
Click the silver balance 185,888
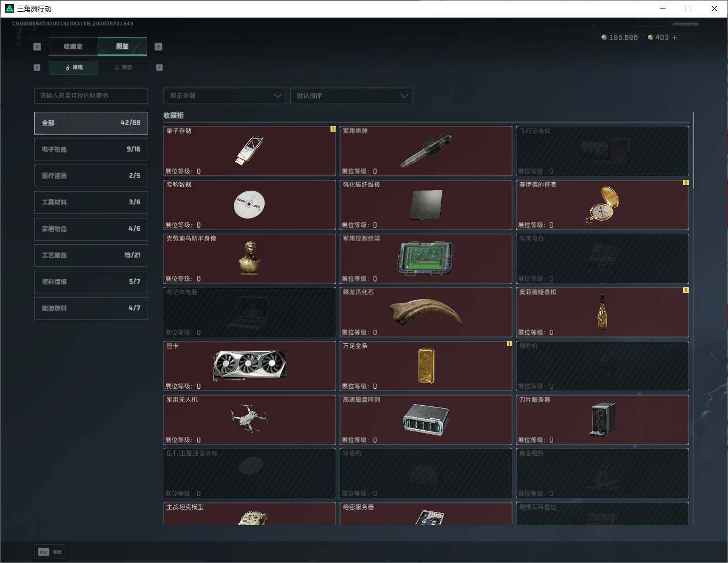tap(624, 37)
